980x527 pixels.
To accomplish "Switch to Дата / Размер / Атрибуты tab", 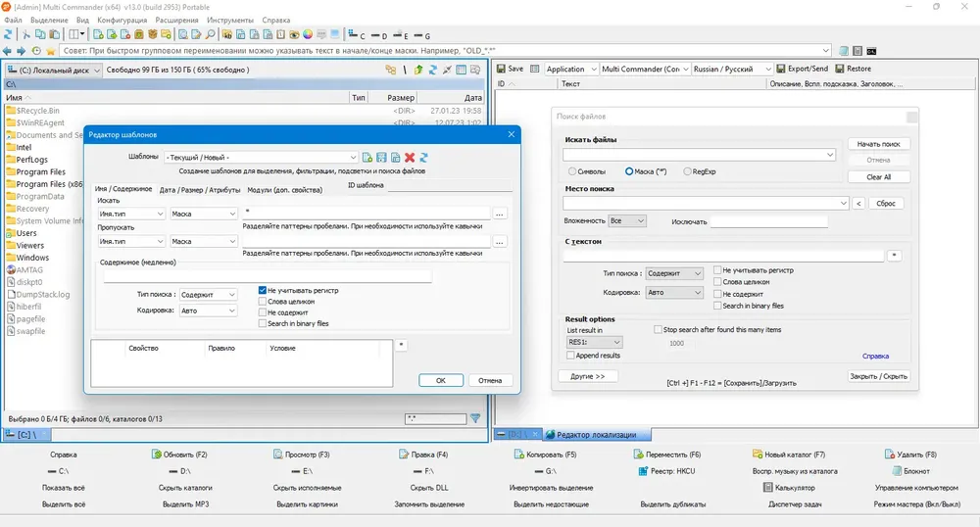I will [199, 190].
